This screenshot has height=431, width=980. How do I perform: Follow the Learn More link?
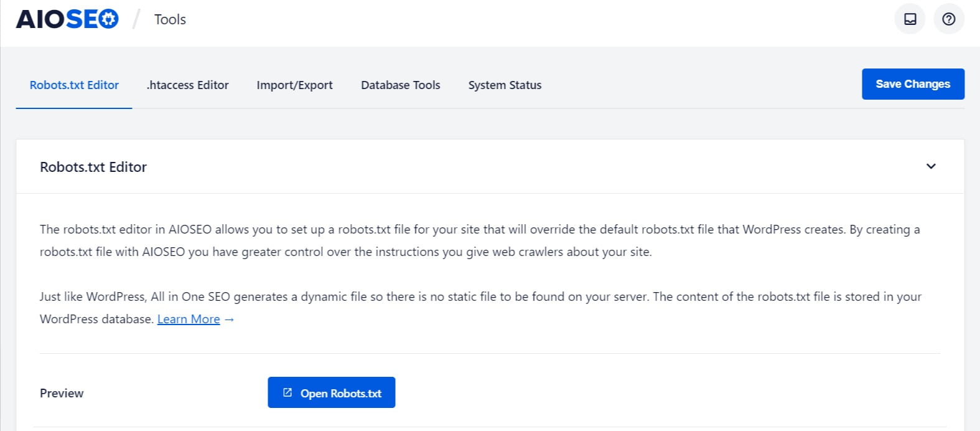189,320
